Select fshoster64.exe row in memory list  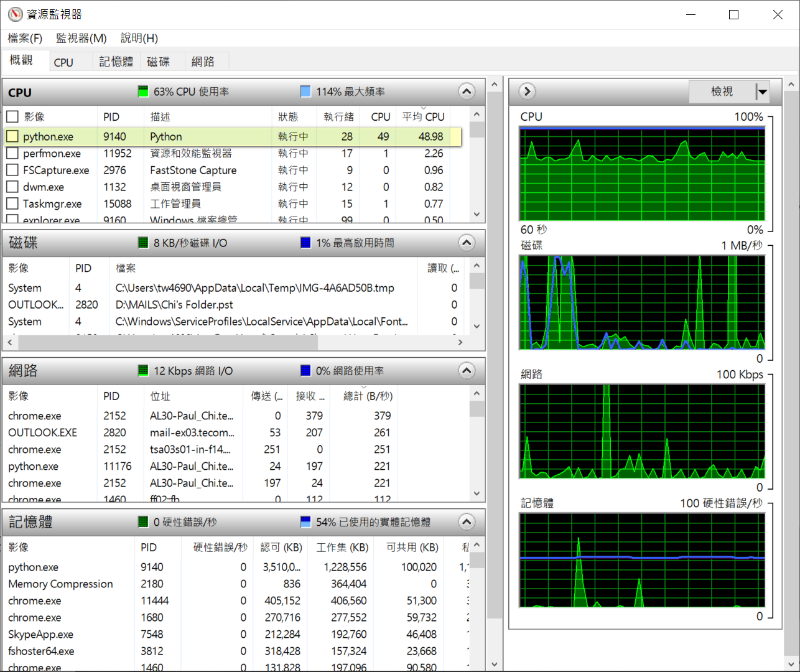(236, 651)
